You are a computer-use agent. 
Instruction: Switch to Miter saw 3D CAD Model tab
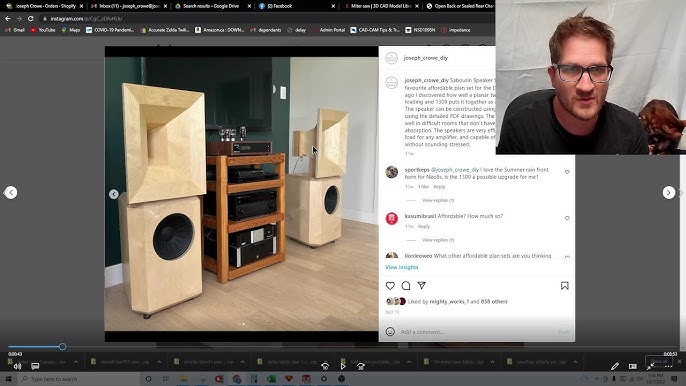pos(381,6)
